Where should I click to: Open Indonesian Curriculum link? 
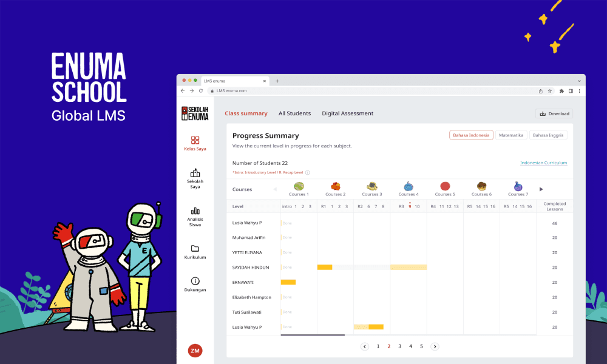[x=543, y=163]
